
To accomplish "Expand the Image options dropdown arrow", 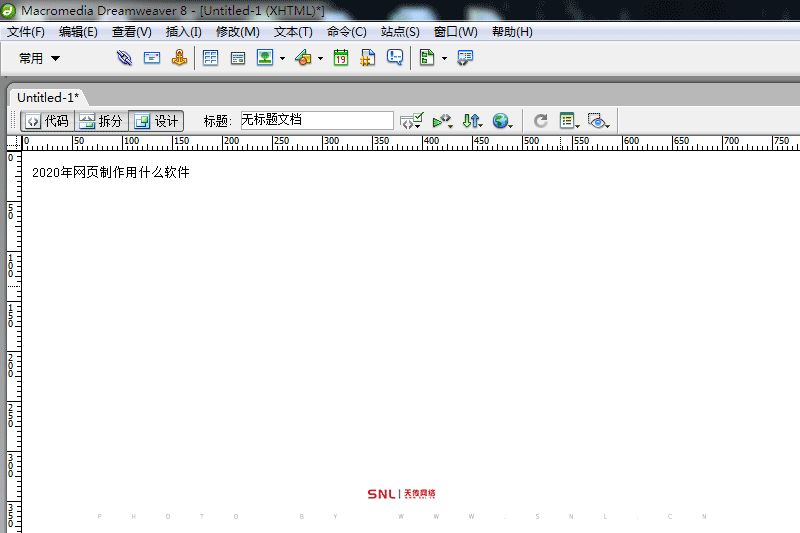I will 282,59.
